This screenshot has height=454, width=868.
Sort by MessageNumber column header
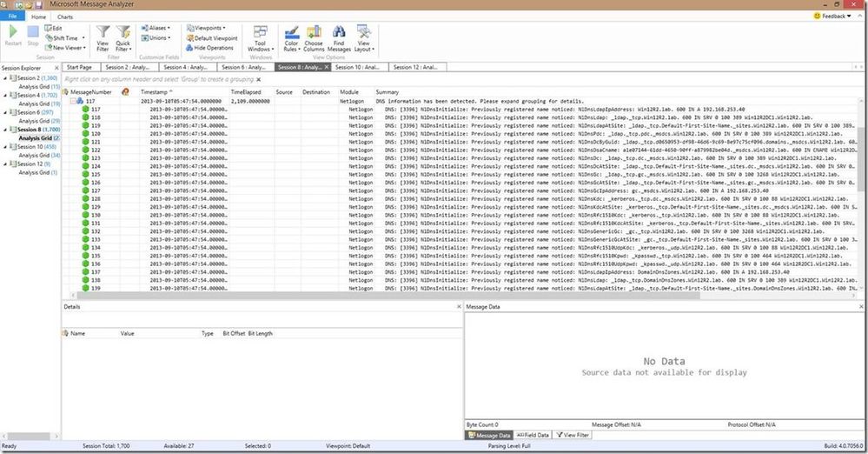(x=90, y=92)
